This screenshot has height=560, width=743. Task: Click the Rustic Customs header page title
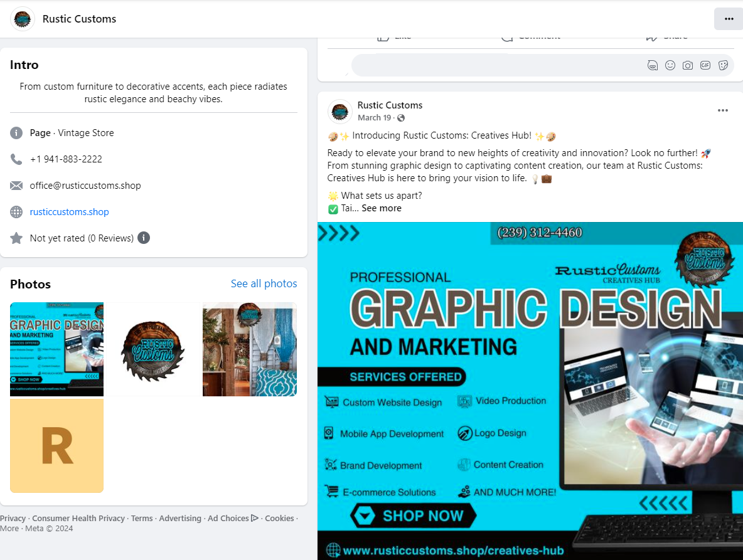79,19
